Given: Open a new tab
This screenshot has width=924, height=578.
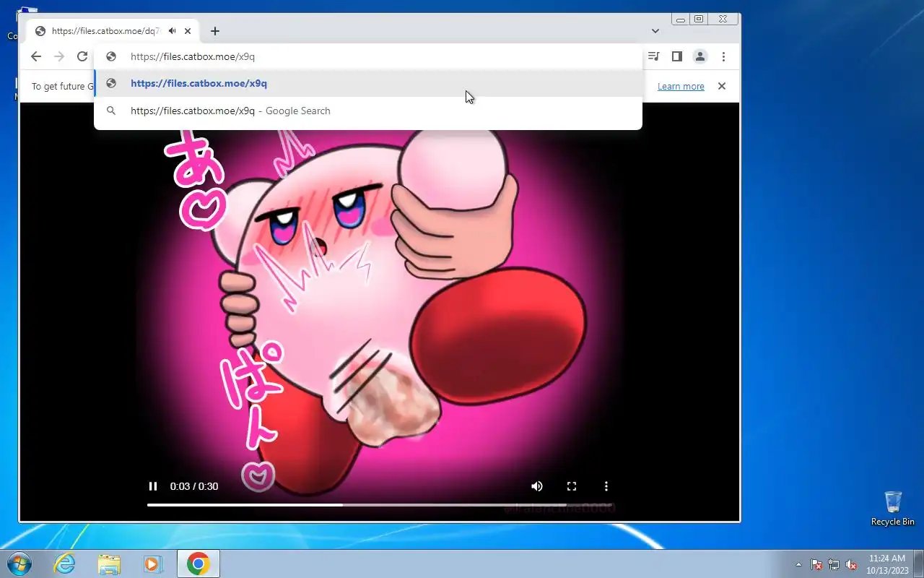Looking at the screenshot, I should 215,31.
